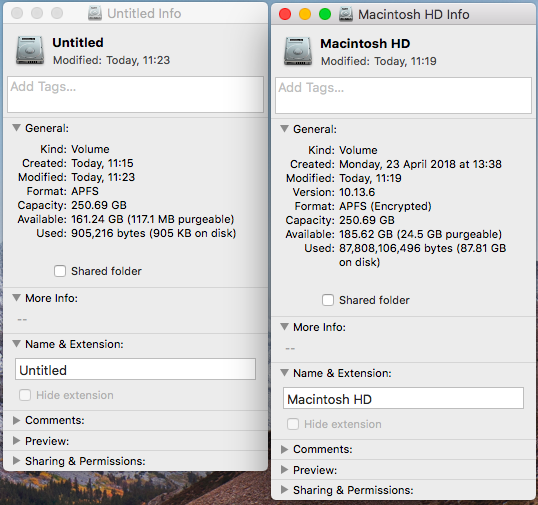Collapse More Info section in Macintosh HD Info

[284, 327]
